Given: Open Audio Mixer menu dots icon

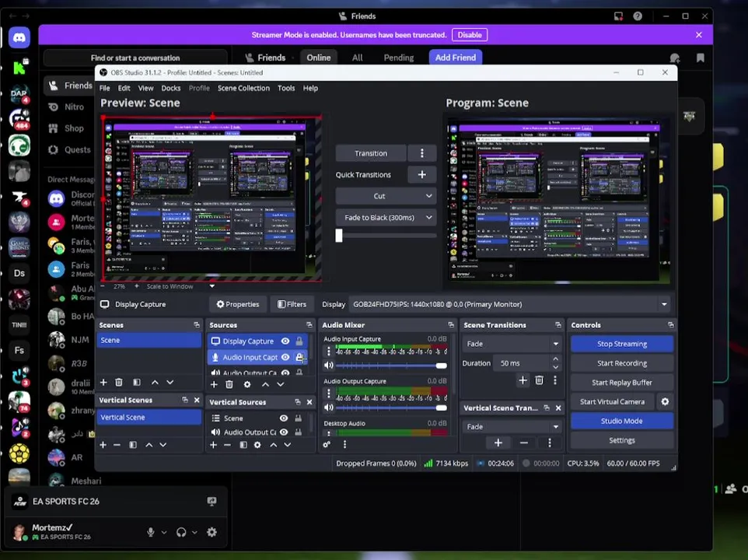Looking at the screenshot, I should 345,444.
